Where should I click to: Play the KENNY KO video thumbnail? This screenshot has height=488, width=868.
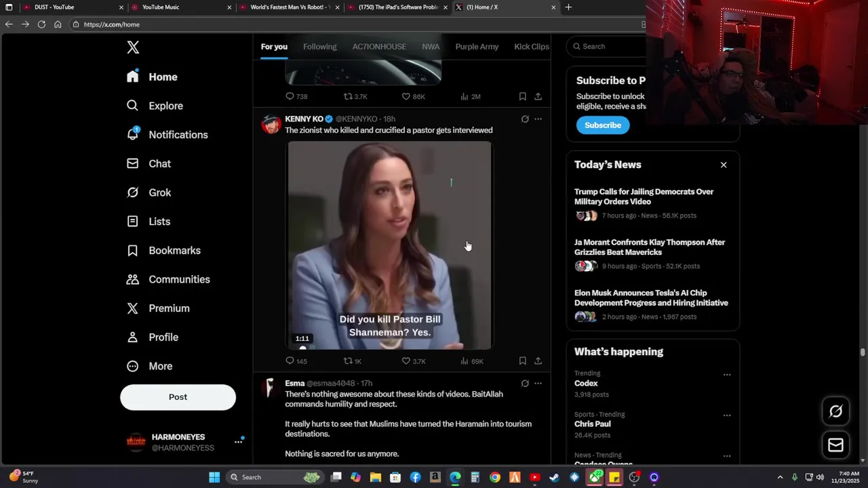(x=390, y=245)
